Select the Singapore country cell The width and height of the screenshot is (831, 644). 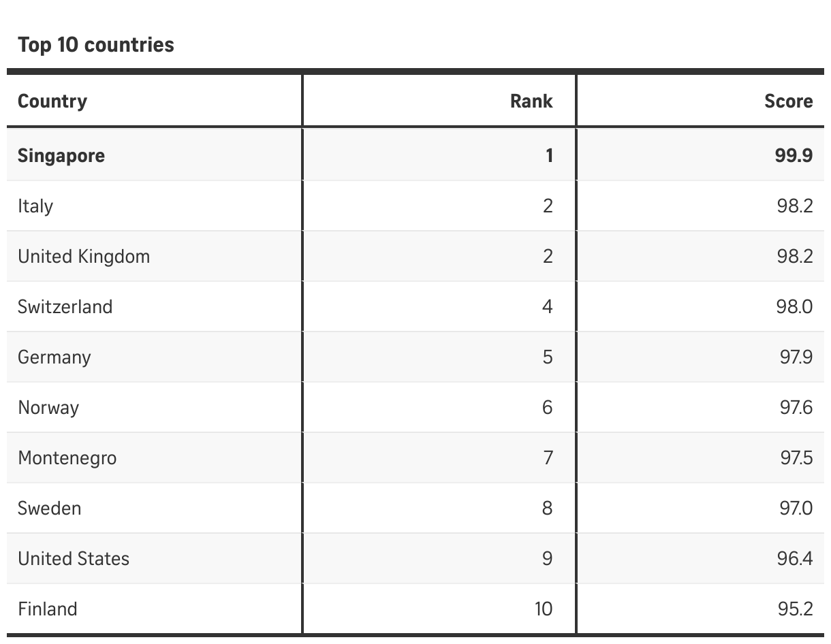coord(61,155)
